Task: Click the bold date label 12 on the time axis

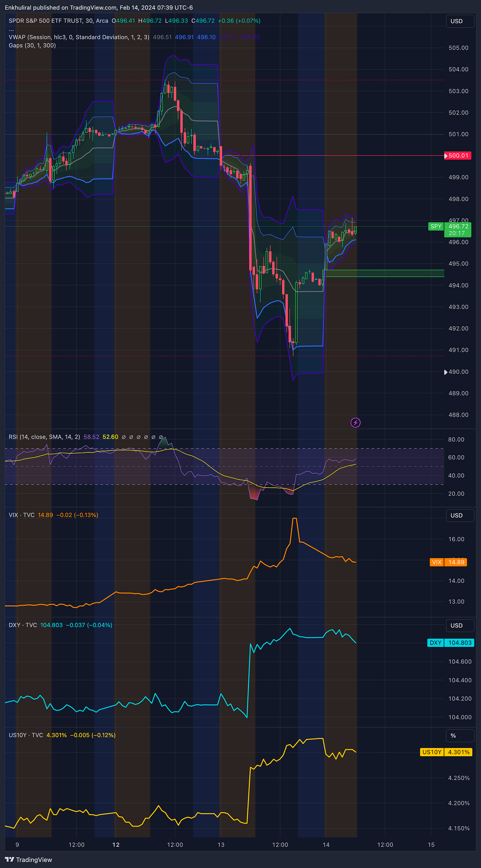Action: [x=116, y=845]
